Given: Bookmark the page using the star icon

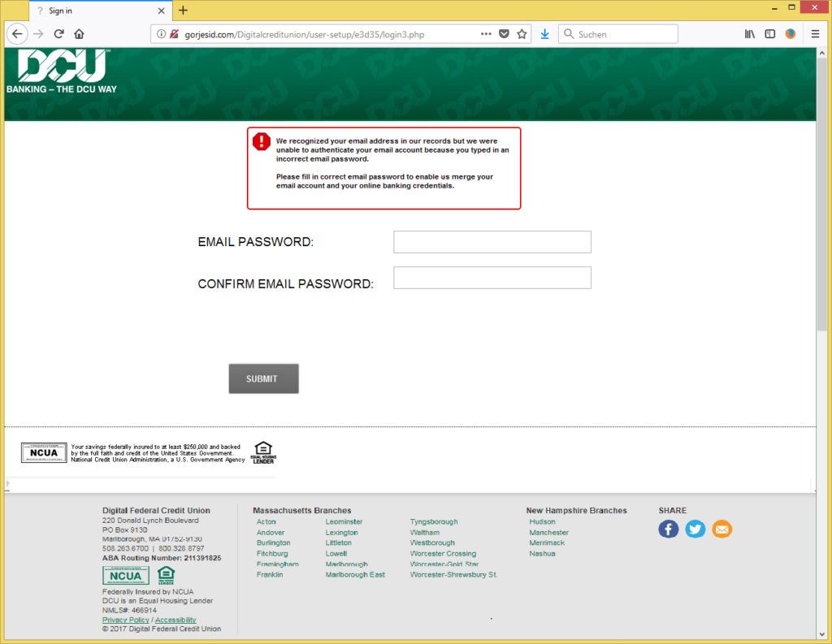Looking at the screenshot, I should [x=522, y=34].
